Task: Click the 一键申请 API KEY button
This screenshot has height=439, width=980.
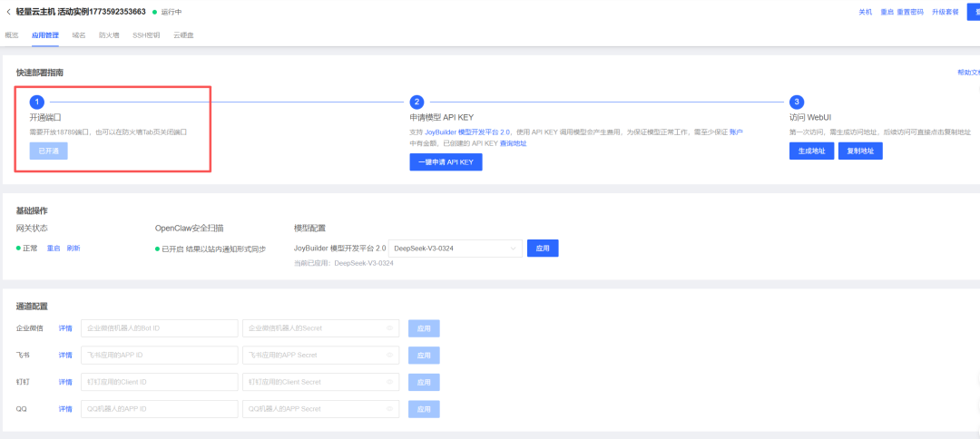Action: tap(446, 161)
